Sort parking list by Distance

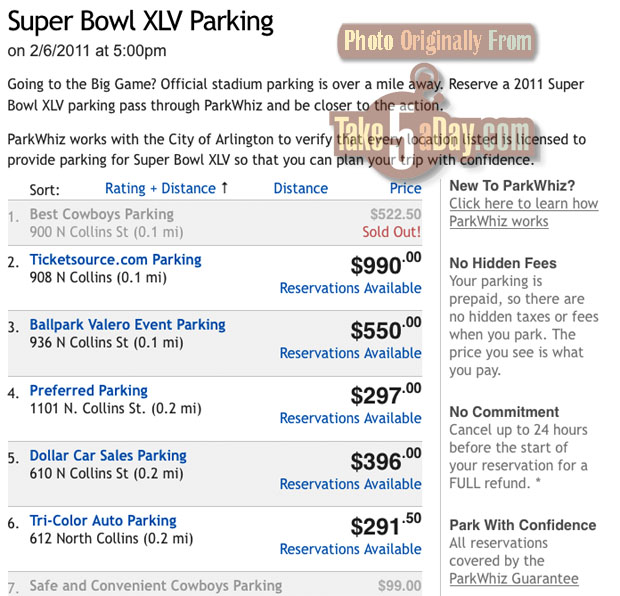coord(301,188)
